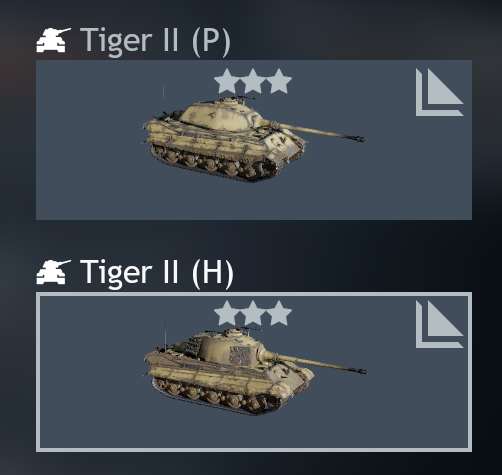Click the corner triangle icon on Tiger II (H) card
The image size is (502, 475).
pos(439,324)
